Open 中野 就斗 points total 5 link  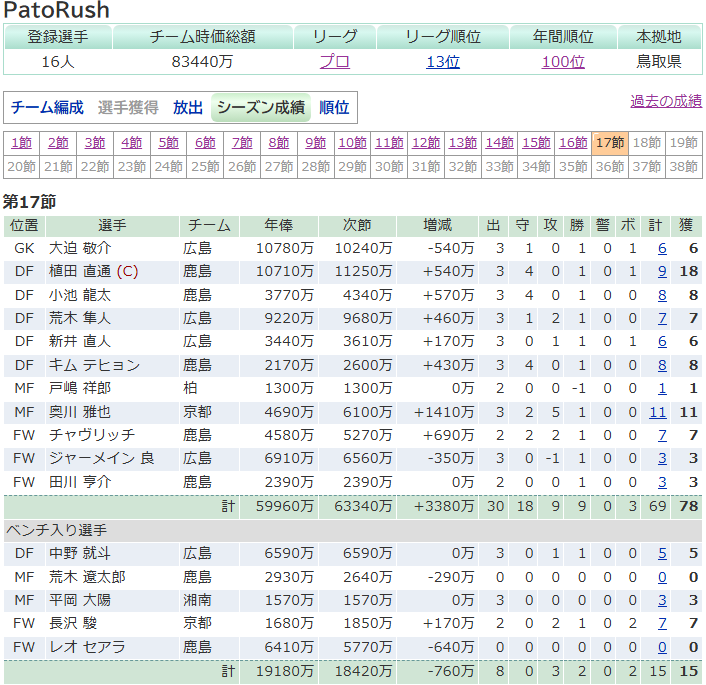pyautogui.click(x=662, y=553)
